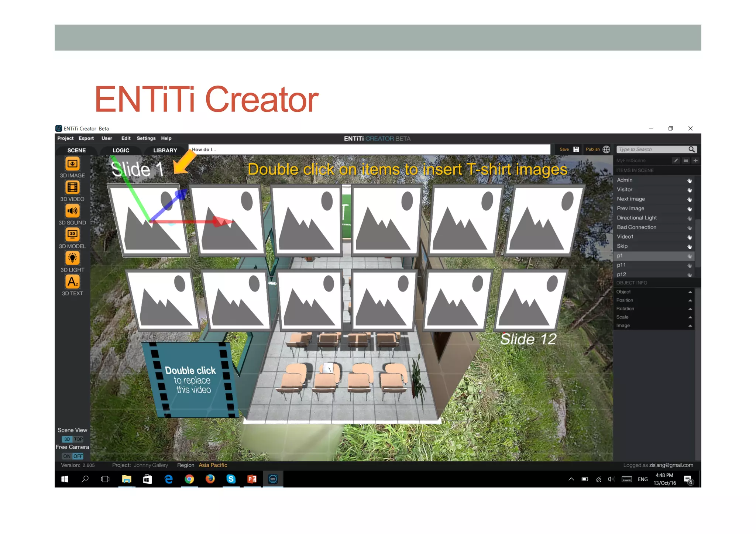Switch Scene View to TOP

coord(79,439)
